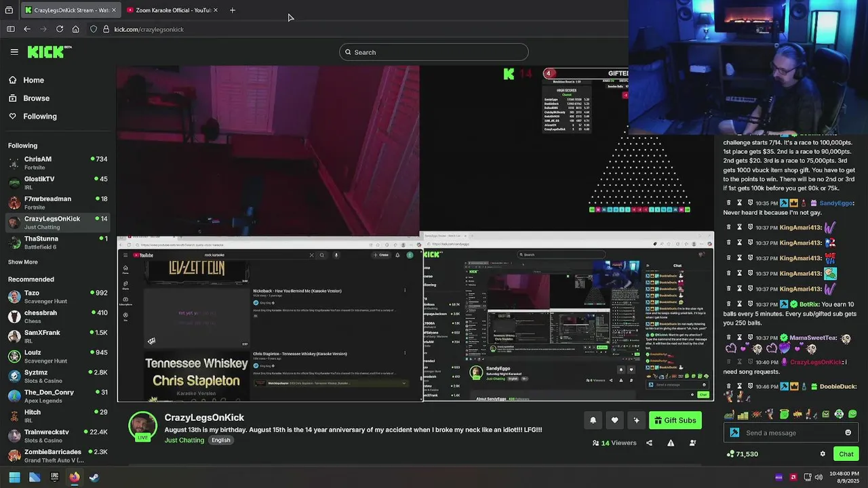Click the CrazyLegsOnKick streamer avatar
Viewport: 868px width, 488px height.
pyautogui.click(x=142, y=426)
